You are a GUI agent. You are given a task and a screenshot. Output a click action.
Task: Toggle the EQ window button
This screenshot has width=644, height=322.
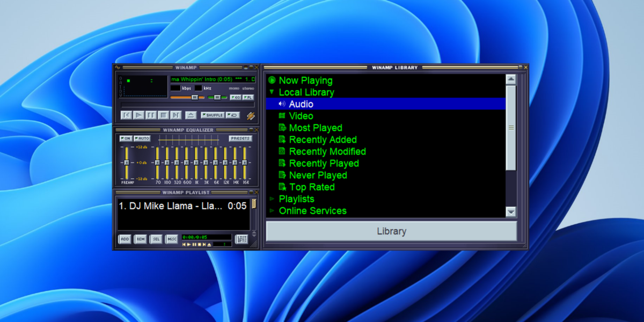236,97
